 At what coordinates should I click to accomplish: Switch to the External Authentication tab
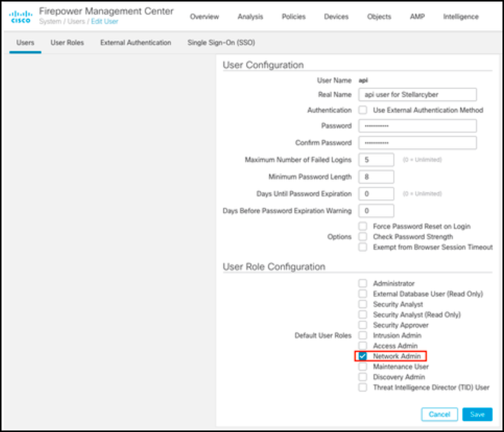135,43
